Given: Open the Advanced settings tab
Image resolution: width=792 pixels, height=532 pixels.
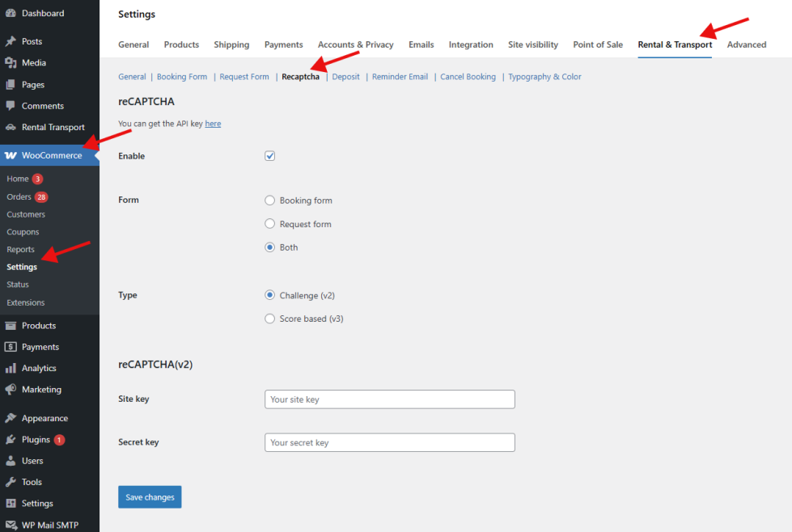Looking at the screenshot, I should pyautogui.click(x=746, y=45).
